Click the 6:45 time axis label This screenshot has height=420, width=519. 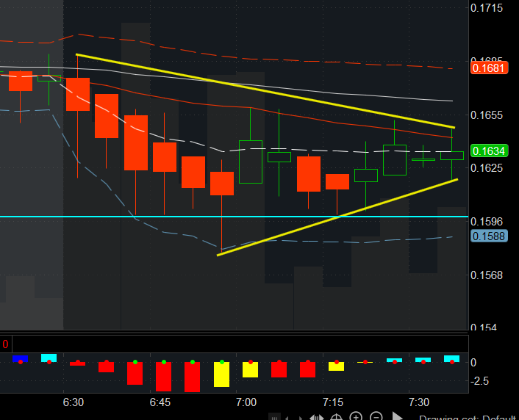[160, 402]
